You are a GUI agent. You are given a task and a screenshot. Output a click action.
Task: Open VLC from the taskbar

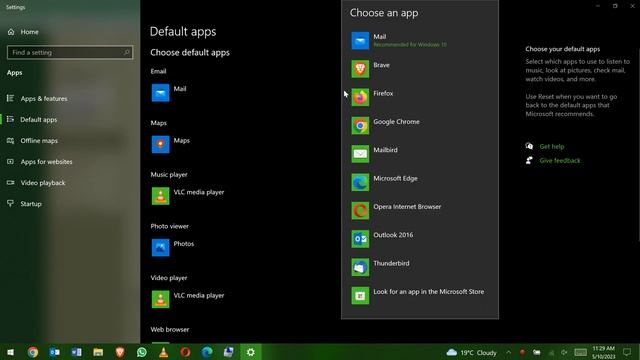(x=163, y=352)
